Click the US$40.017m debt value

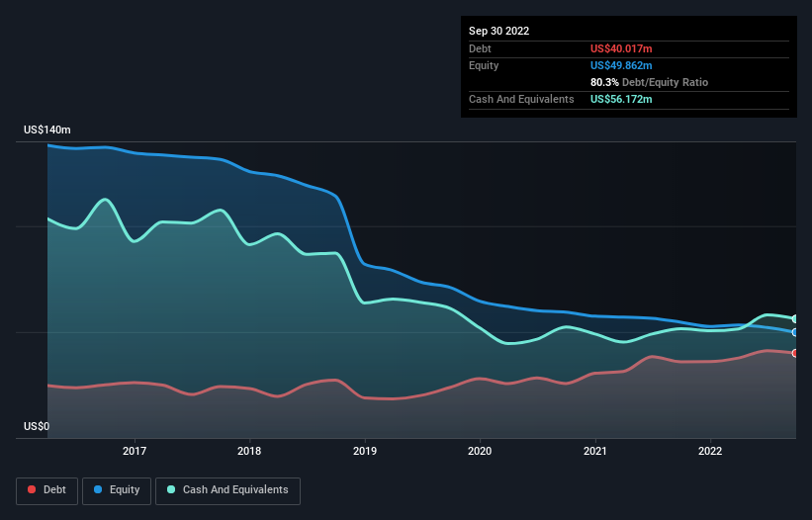[x=621, y=48]
